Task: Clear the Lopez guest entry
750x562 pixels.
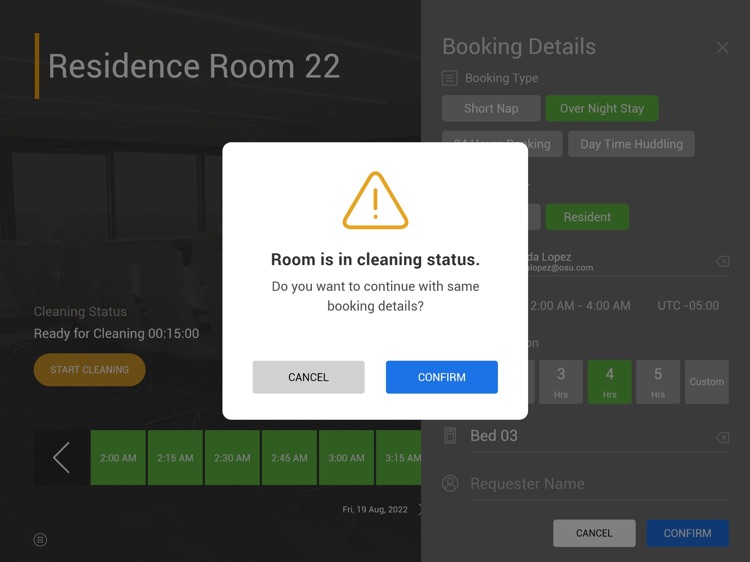Action: (723, 261)
